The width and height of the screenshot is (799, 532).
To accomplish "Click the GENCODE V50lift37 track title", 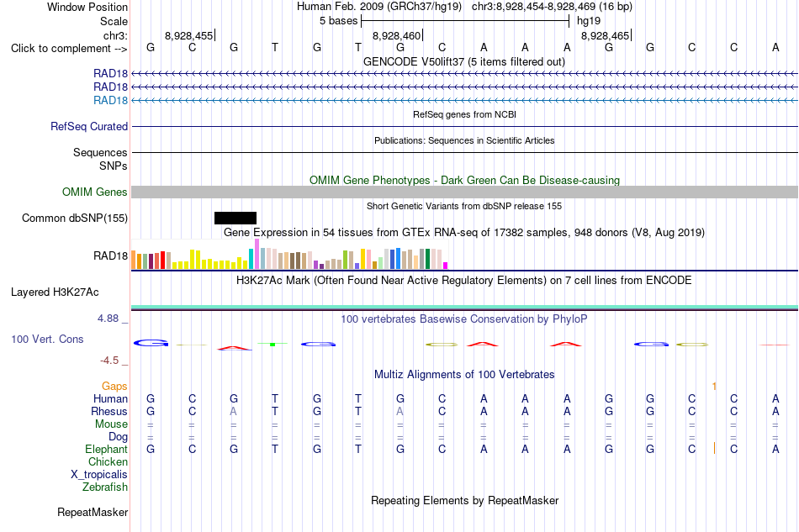I will 464,61.
